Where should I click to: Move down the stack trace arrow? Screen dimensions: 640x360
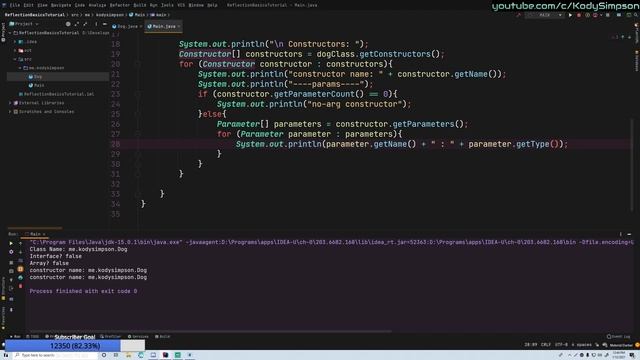pyautogui.click(x=20, y=252)
